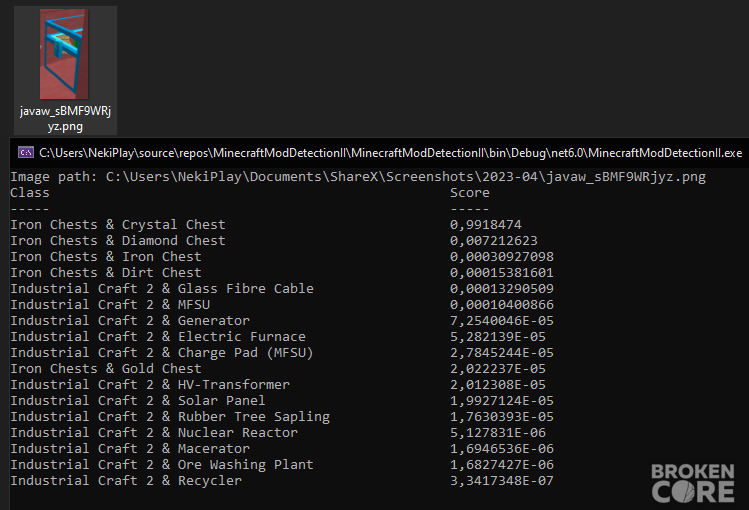Screen dimensions: 749x510
Task: Click the javaw_sBMF9WRjyz.png file name label
Action: tap(65, 118)
